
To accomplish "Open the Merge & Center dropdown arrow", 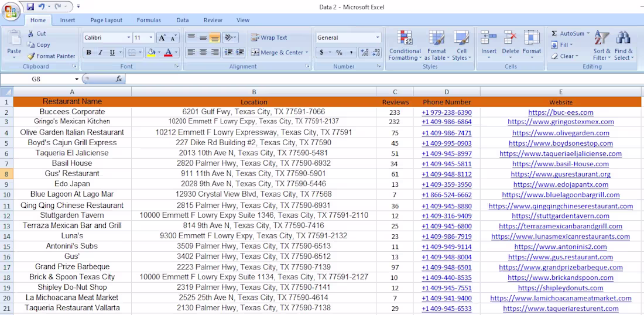I will (307, 53).
